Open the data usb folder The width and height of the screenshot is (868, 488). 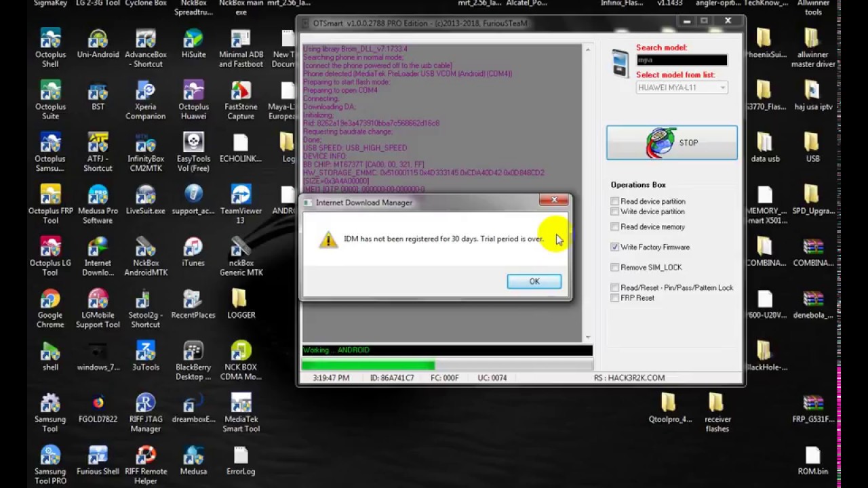pos(765,148)
